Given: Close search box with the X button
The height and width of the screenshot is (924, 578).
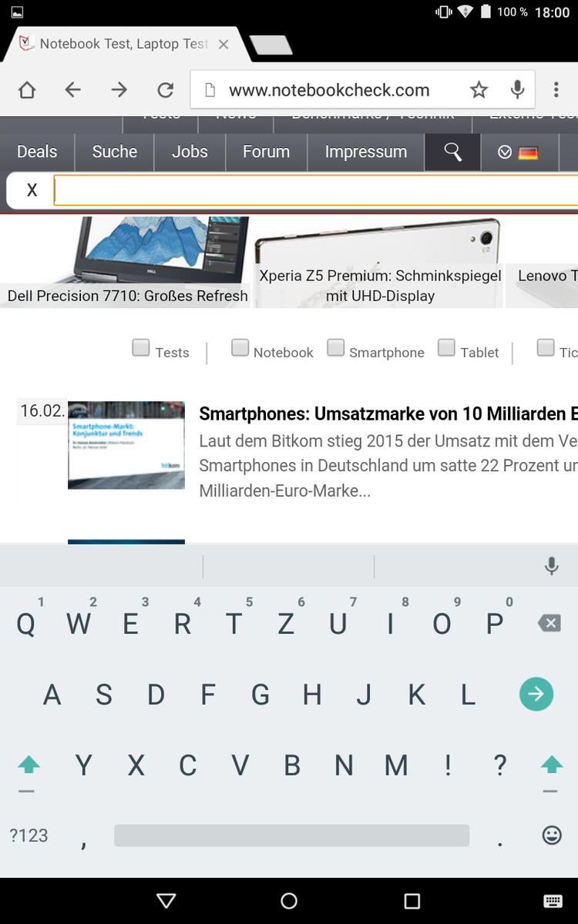Looking at the screenshot, I should click(x=32, y=190).
